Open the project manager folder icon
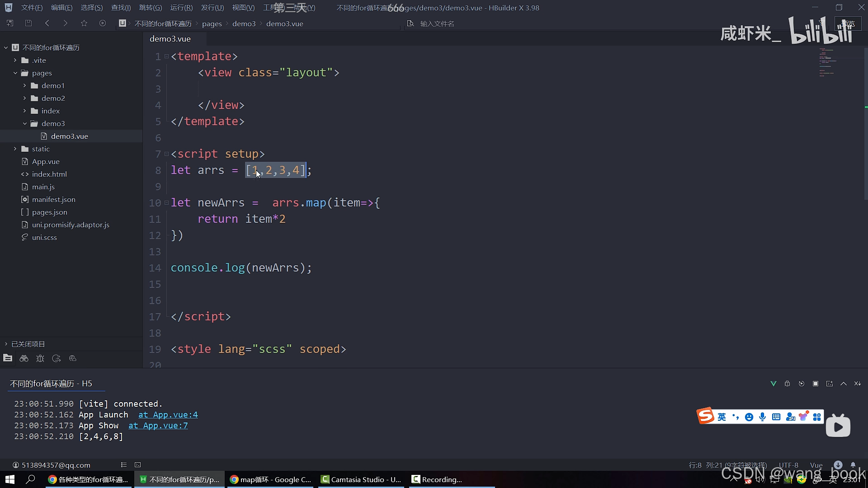868x488 pixels. 8,358
